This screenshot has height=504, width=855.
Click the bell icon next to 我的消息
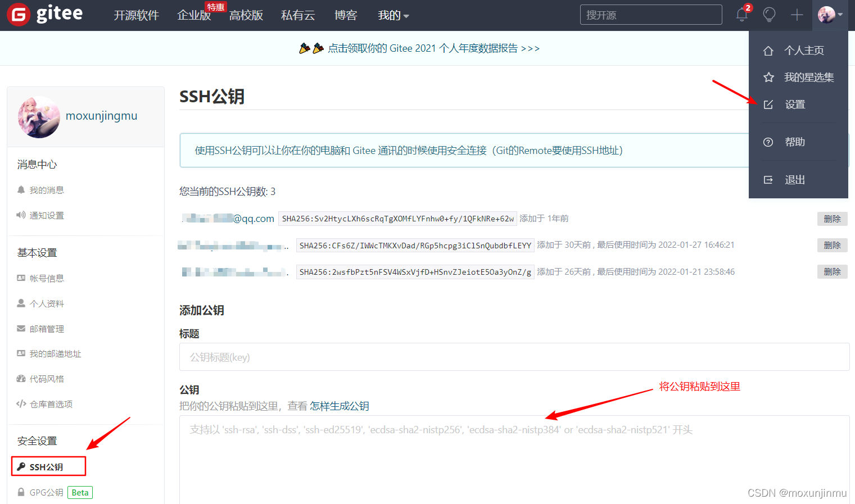(x=21, y=190)
